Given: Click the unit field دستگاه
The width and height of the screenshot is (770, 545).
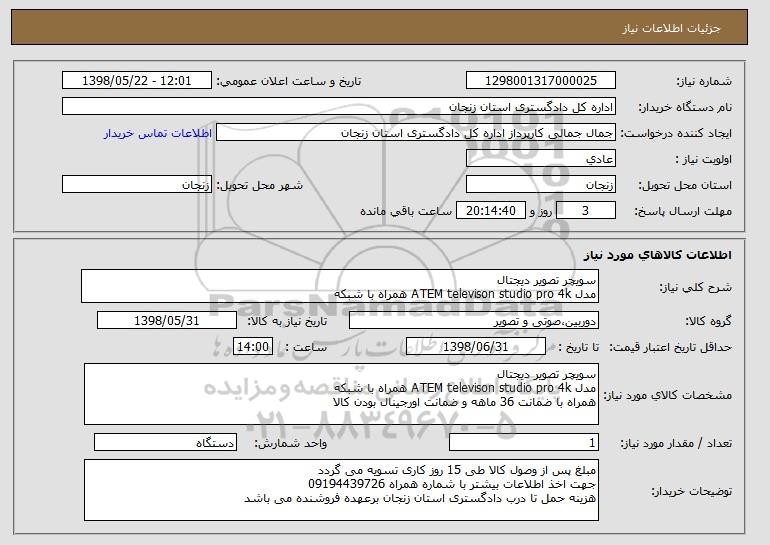Looking at the screenshot, I should pos(165,442).
